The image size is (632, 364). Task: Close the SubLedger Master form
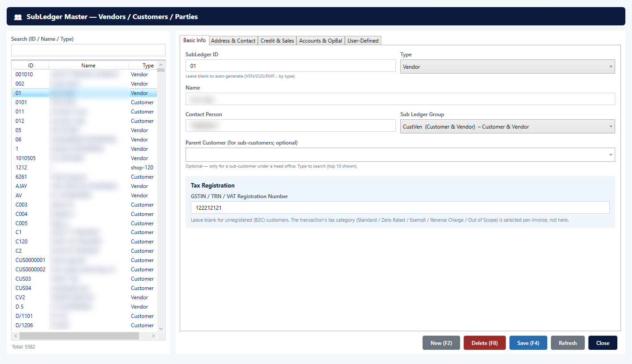603,343
